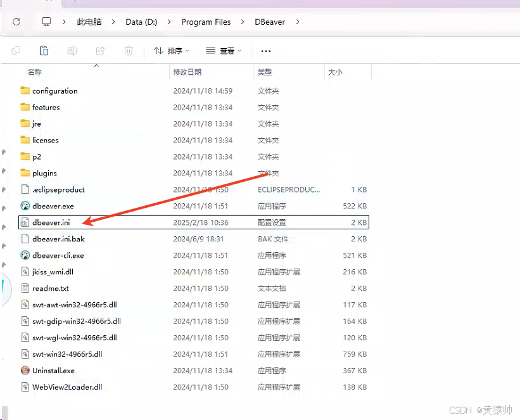520x420 pixels.
Task: Click the computer monitor icon in breadcrumb
Action: [46, 22]
